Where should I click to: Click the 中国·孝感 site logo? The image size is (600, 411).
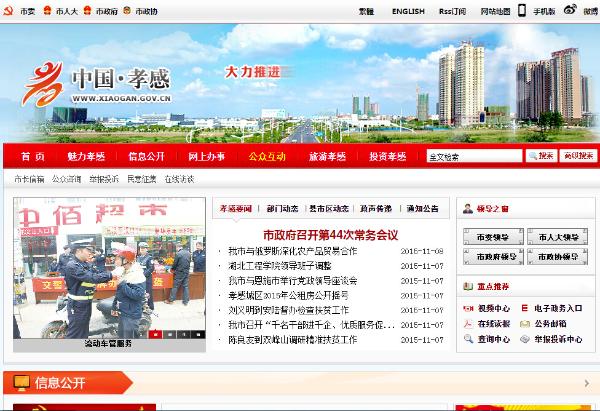tap(96, 83)
